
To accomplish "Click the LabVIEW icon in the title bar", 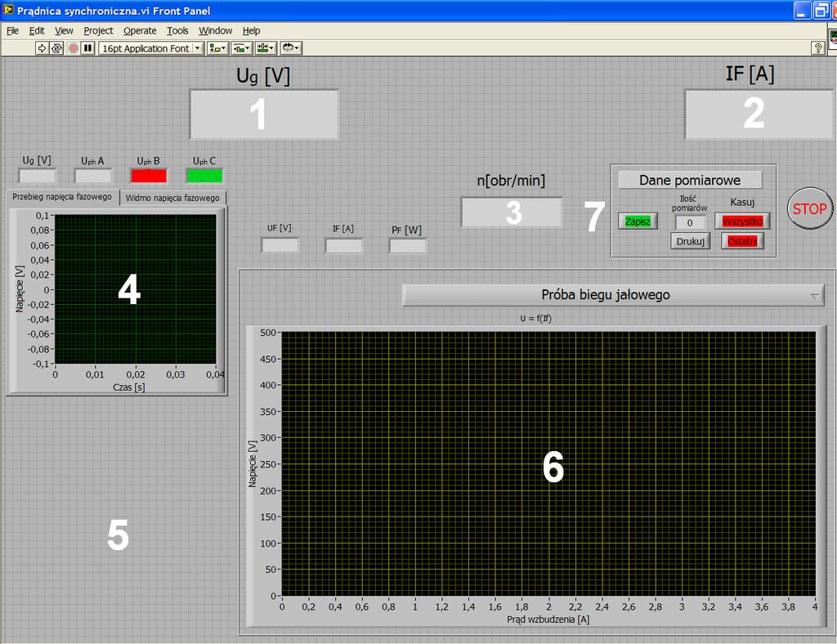I will [x=8, y=10].
